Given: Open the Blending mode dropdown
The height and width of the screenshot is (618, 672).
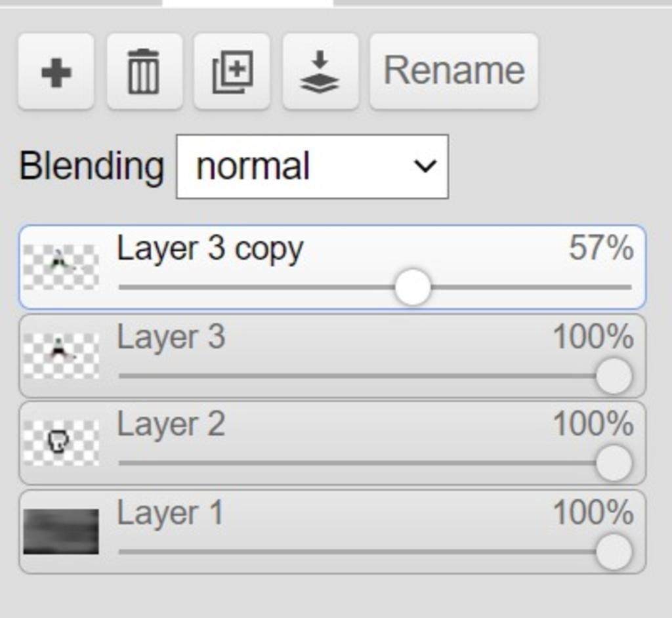Looking at the screenshot, I should pos(312,167).
